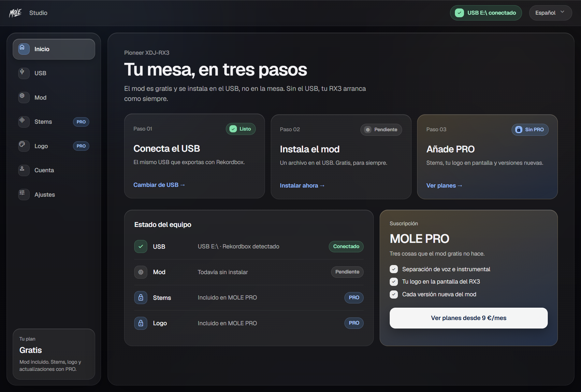Screen dimensions: 581x392
Task: Click the Ajustes sliders icon
Action: tap(22, 193)
